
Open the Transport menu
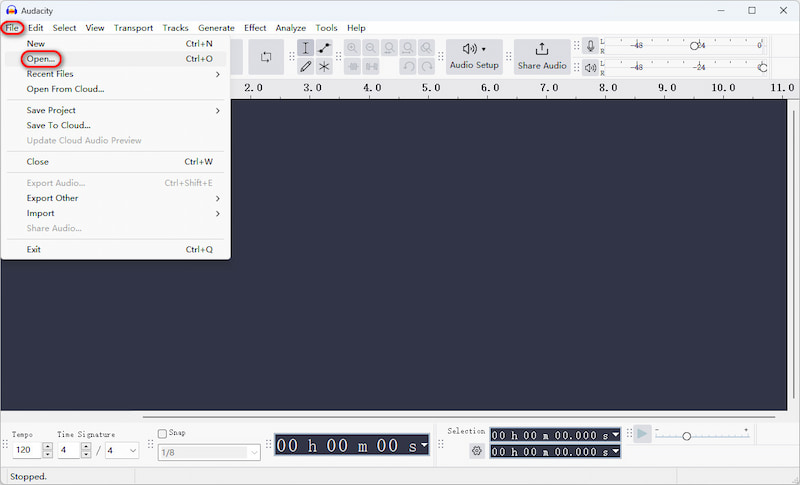133,28
